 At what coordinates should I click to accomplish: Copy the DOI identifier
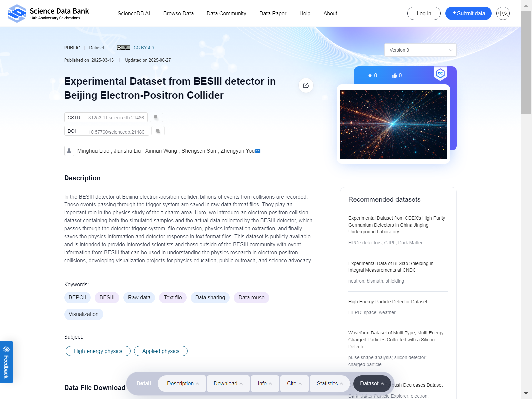point(158,131)
